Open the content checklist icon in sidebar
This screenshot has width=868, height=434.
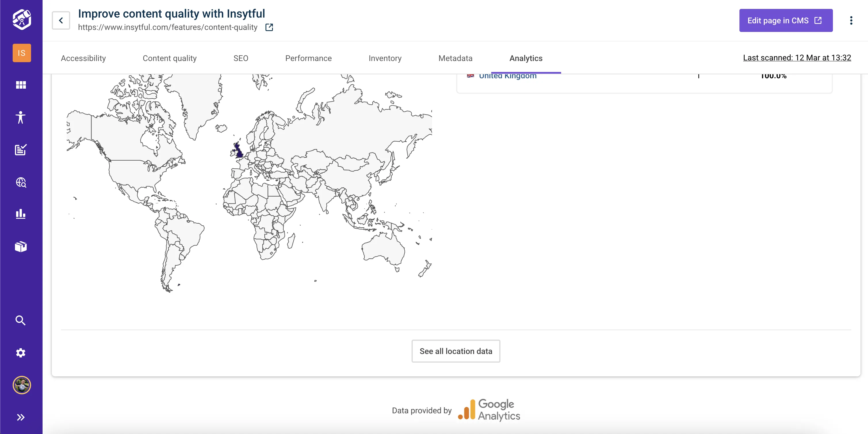coord(20,150)
